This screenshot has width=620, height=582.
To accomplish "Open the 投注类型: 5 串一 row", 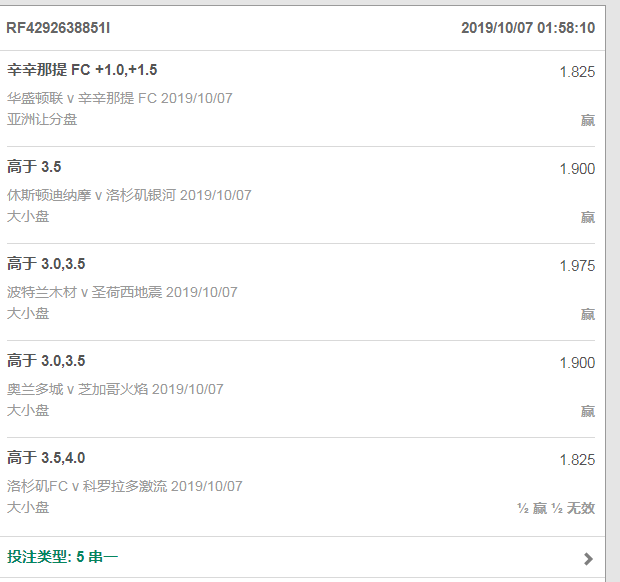I will point(302,557).
